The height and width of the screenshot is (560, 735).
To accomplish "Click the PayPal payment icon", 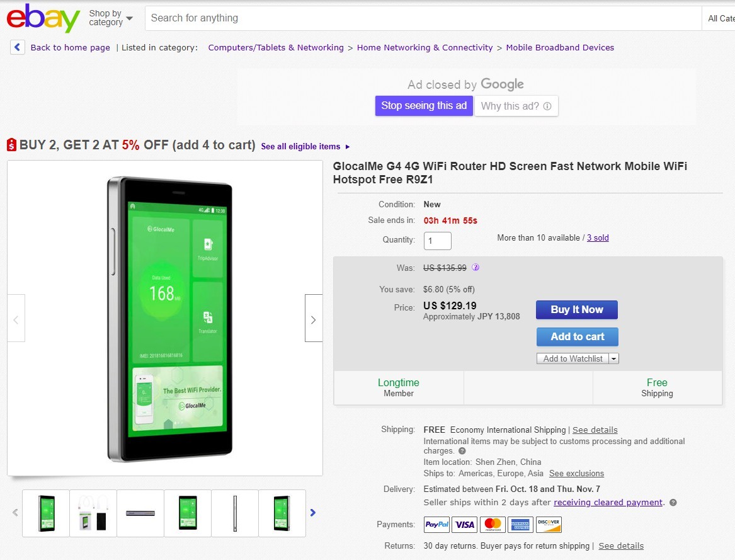I will (x=436, y=525).
